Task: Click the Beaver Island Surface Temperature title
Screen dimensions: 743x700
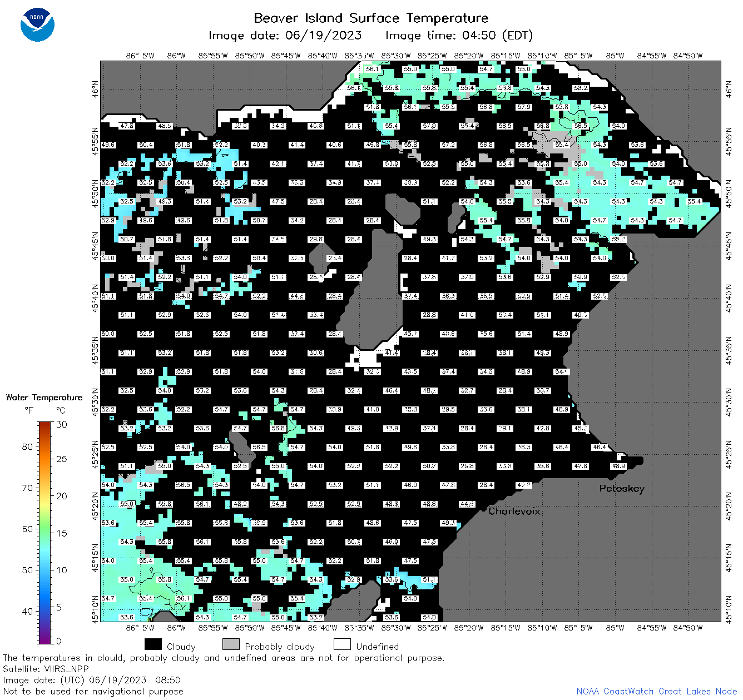Action: tap(371, 18)
